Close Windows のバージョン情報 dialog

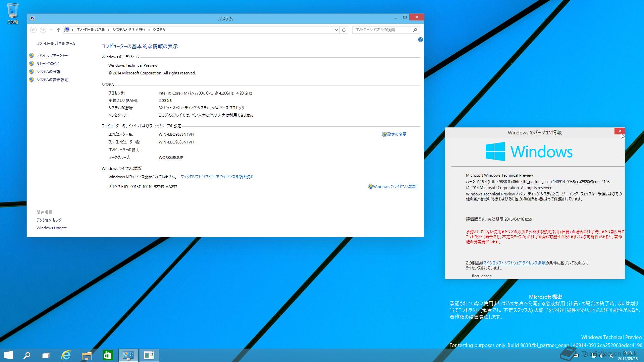620,131
